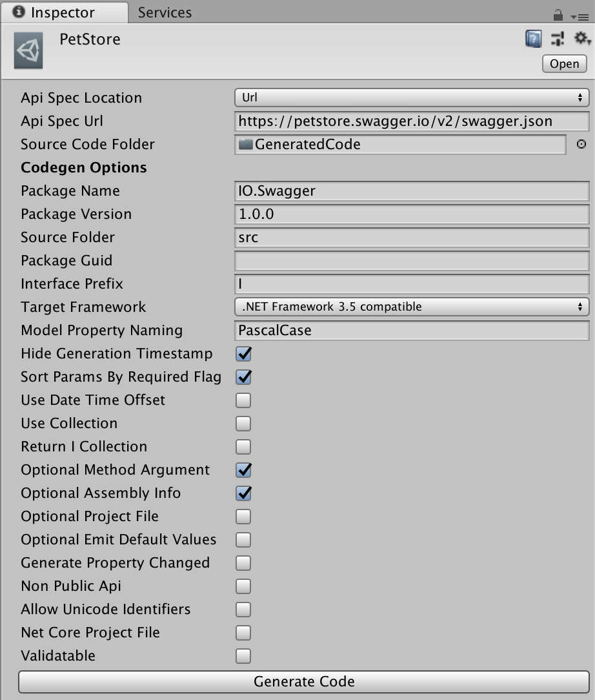Open the component settings gear menu
The width and height of the screenshot is (595, 700).
point(579,39)
